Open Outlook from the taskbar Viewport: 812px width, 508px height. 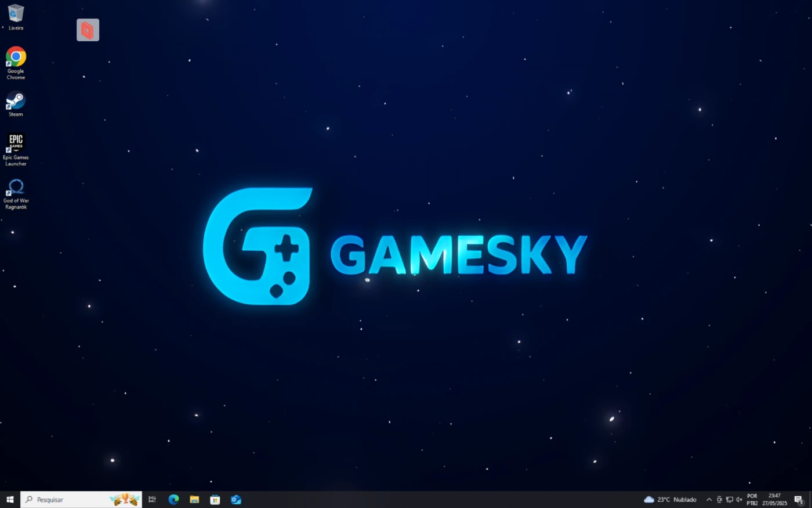pos(236,499)
